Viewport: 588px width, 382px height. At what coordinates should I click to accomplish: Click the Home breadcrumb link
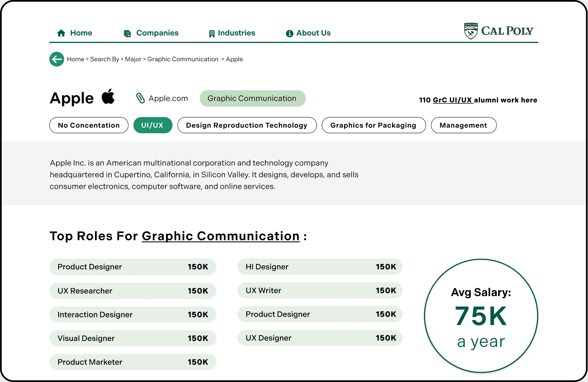[76, 59]
